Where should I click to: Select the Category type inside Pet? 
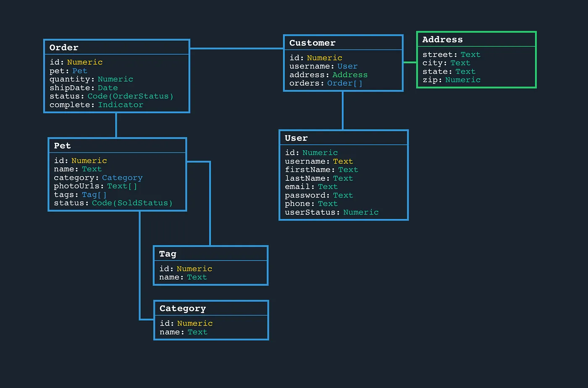click(x=122, y=177)
